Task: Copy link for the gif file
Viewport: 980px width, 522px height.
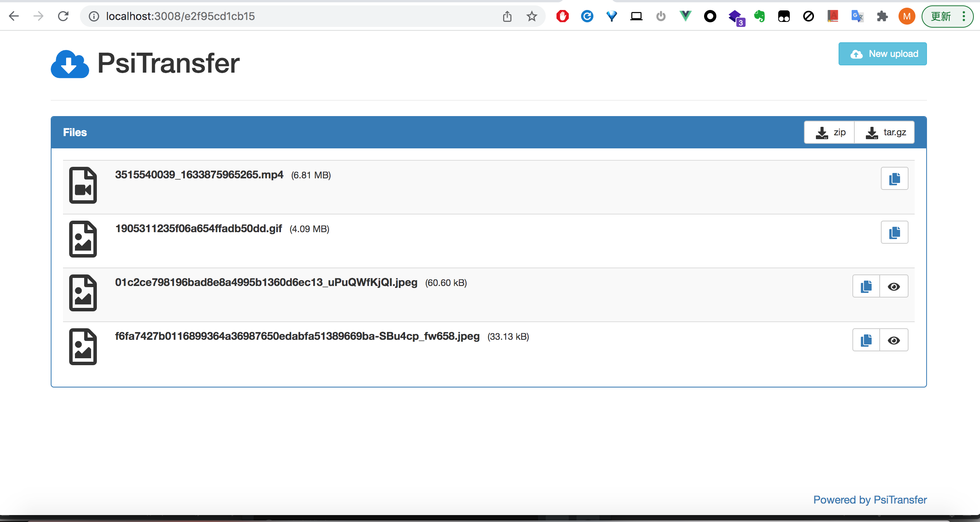Action: click(x=894, y=233)
